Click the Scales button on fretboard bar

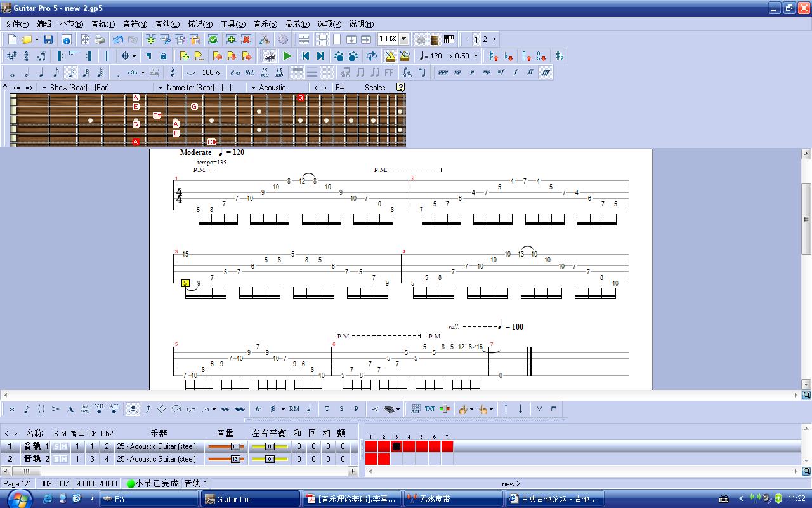[x=375, y=88]
